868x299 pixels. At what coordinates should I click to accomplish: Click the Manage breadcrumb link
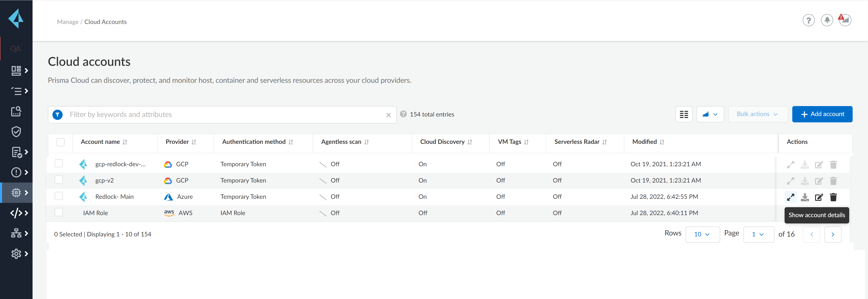pyautogui.click(x=68, y=22)
